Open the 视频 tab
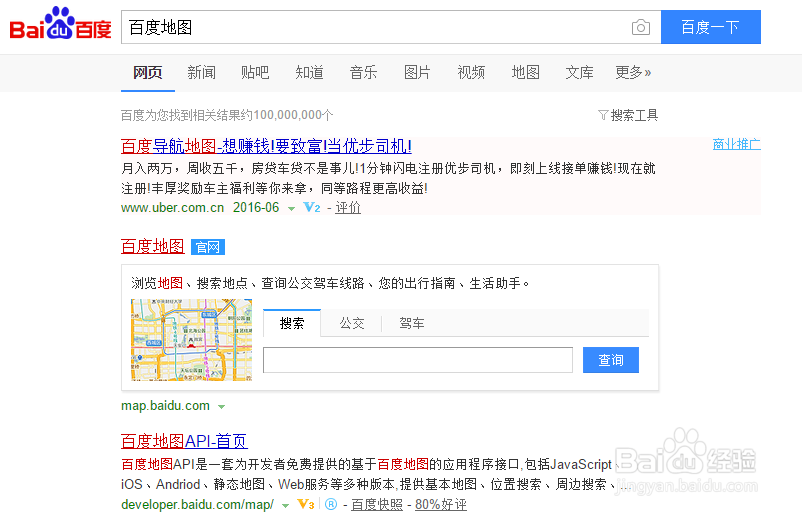This screenshot has height=513, width=802. 471,73
